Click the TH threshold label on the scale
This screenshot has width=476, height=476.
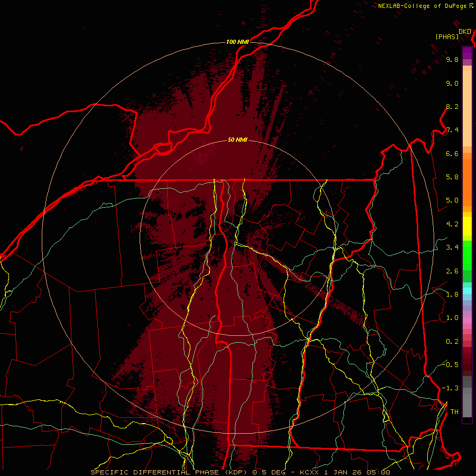(454, 412)
